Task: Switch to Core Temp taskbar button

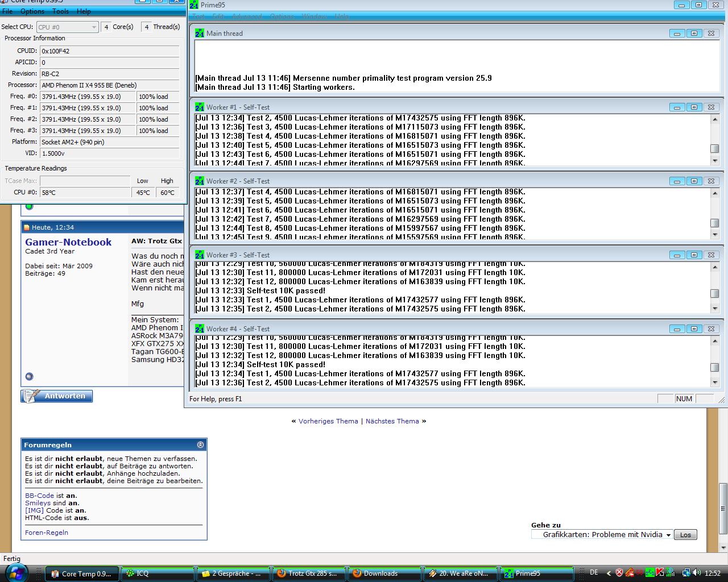Action: pyautogui.click(x=82, y=573)
